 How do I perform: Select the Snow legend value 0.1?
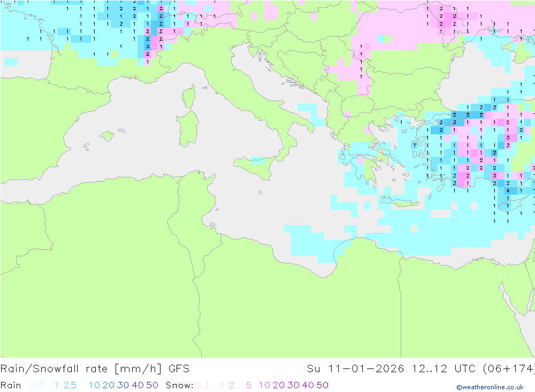pyautogui.click(x=202, y=385)
